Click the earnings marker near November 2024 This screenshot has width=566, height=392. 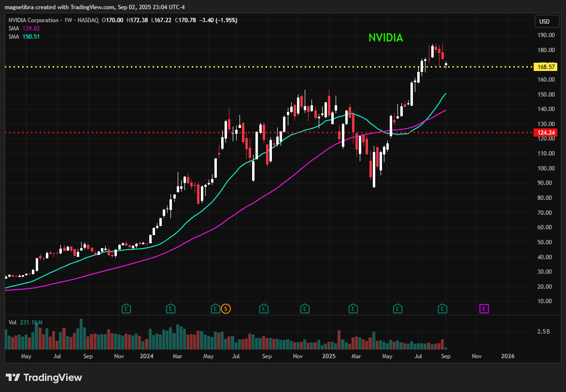(x=305, y=308)
